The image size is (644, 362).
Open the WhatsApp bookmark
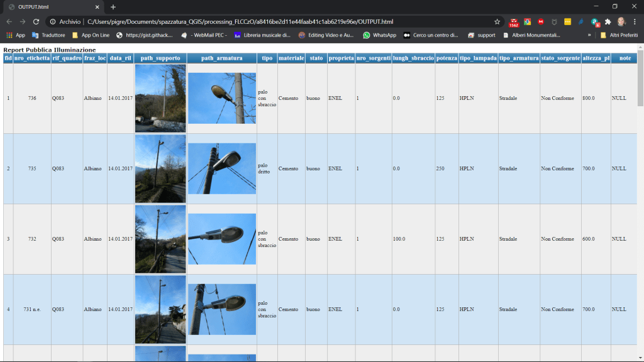point(379,35)
